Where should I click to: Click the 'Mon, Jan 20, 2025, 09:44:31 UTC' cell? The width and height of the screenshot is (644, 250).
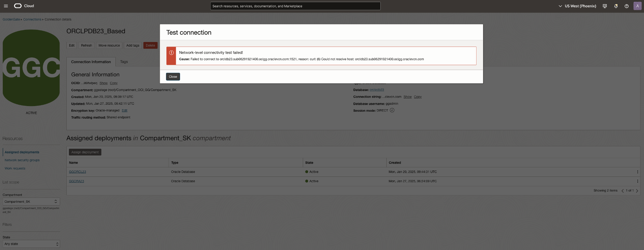413,172
